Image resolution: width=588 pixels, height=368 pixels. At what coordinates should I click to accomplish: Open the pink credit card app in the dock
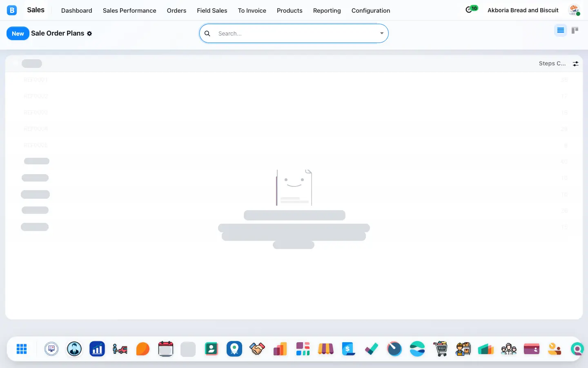pos(532,349)
